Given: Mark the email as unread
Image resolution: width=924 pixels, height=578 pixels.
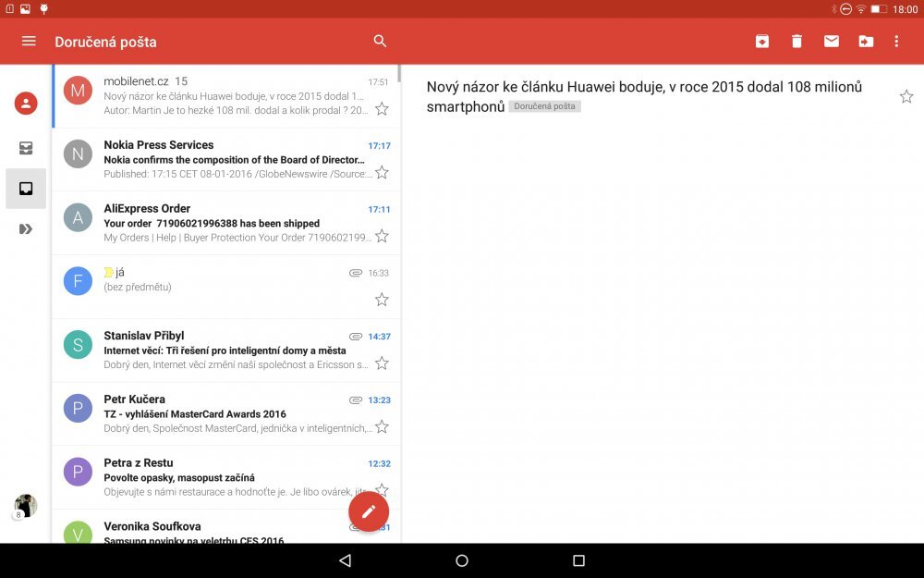Looking at the screenshot, I should (832, 42).
